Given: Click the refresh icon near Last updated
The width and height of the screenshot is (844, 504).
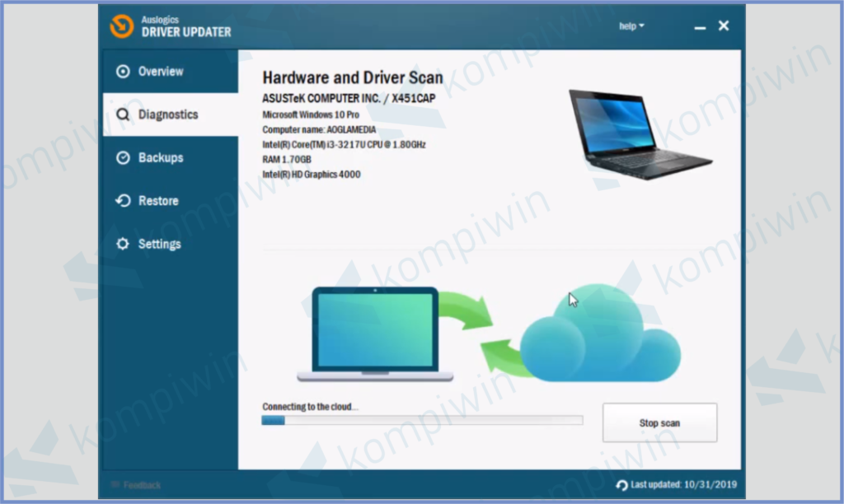Looking at the screenshot, I should click(x=621, y=485).
